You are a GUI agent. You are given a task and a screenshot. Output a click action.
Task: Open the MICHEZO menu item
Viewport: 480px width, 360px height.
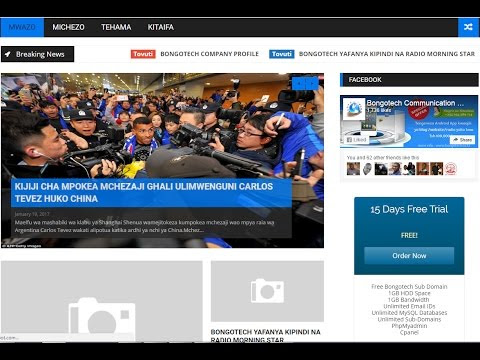click(x=68, y=27)
